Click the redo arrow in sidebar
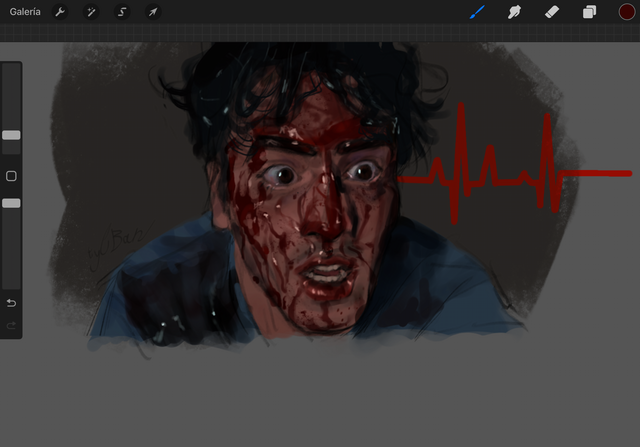640x447 pixels. coord(11,325)
